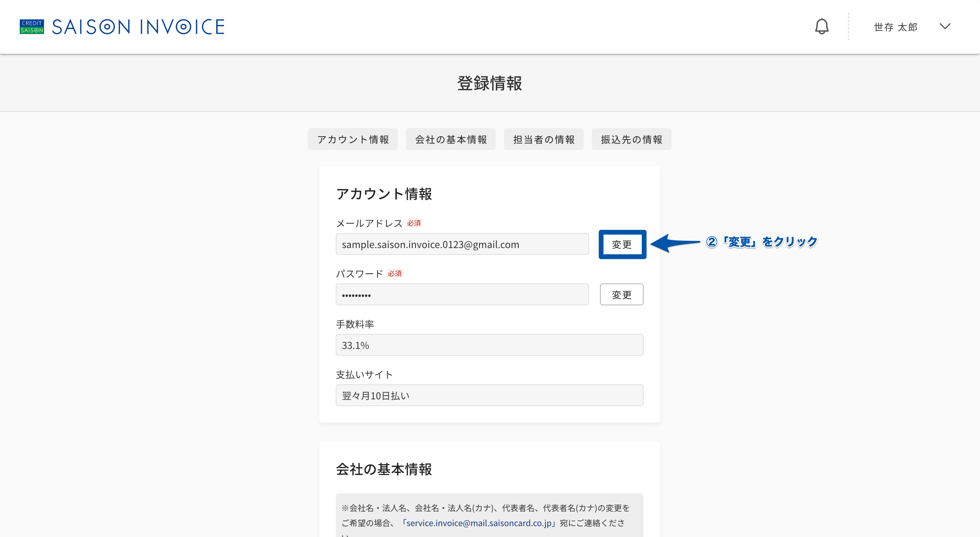980x537 pixels.
Task: Click the アカウント情報 section heading
Action: [384, 194]
